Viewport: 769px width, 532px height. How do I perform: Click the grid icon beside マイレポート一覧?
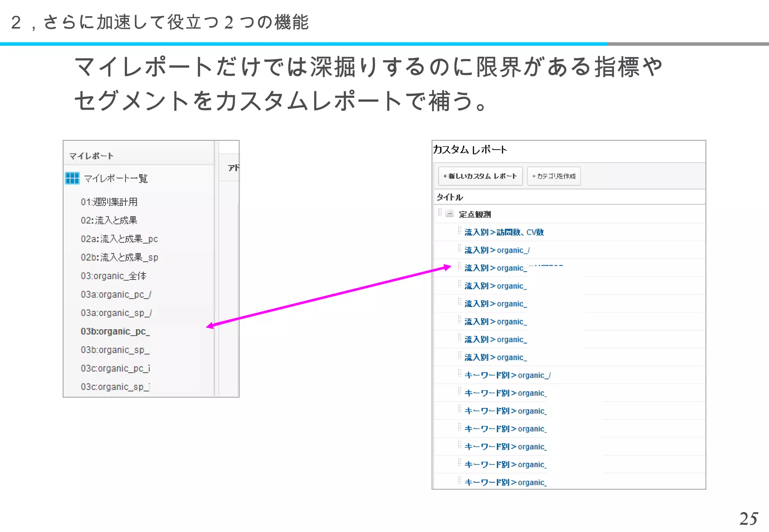tap(72, 178)
